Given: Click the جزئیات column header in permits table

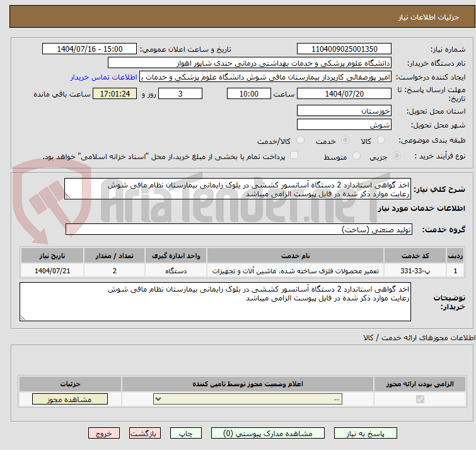Looking at the screenshot, I should (x=70, y=384).
